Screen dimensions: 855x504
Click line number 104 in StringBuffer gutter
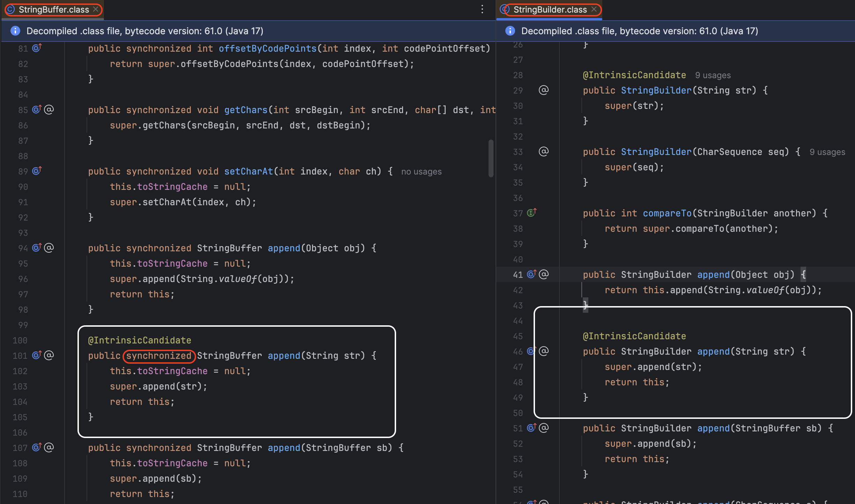tap(20, 402)
